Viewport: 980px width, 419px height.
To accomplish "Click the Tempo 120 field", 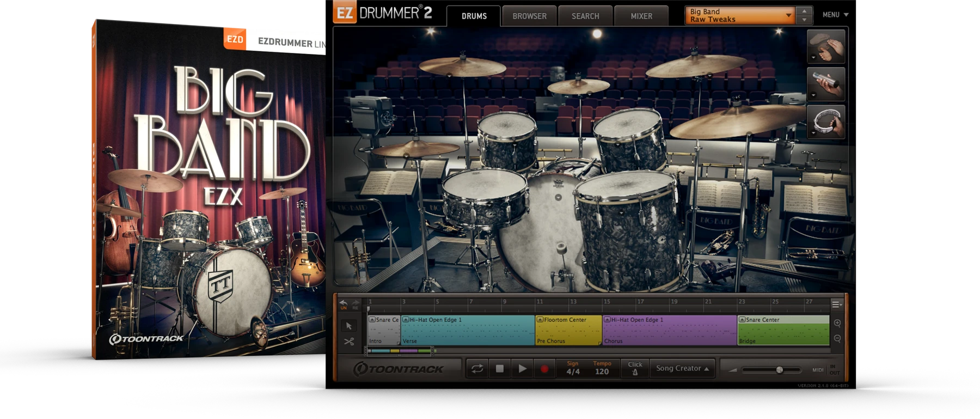I will (x=602, y=368).
